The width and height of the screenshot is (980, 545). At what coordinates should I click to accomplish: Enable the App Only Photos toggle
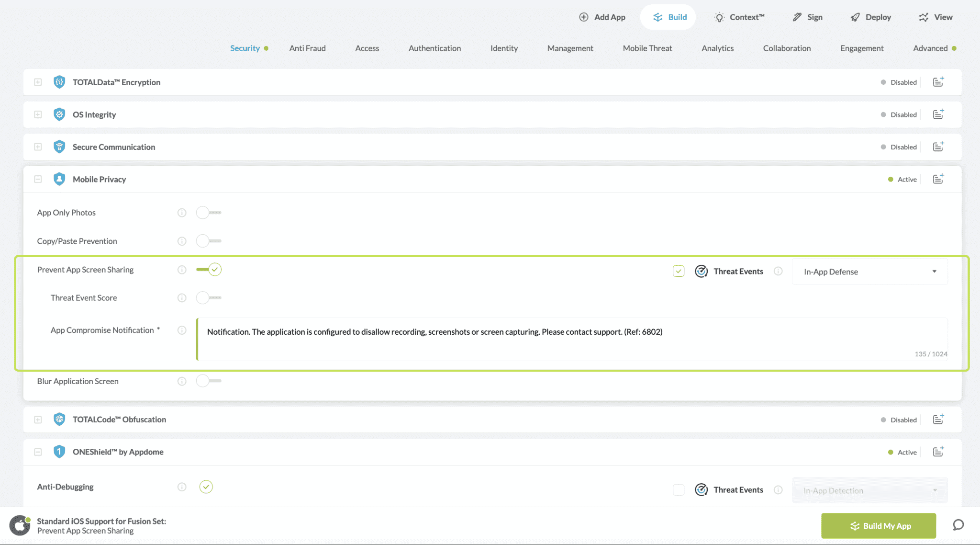pos(208,213)
